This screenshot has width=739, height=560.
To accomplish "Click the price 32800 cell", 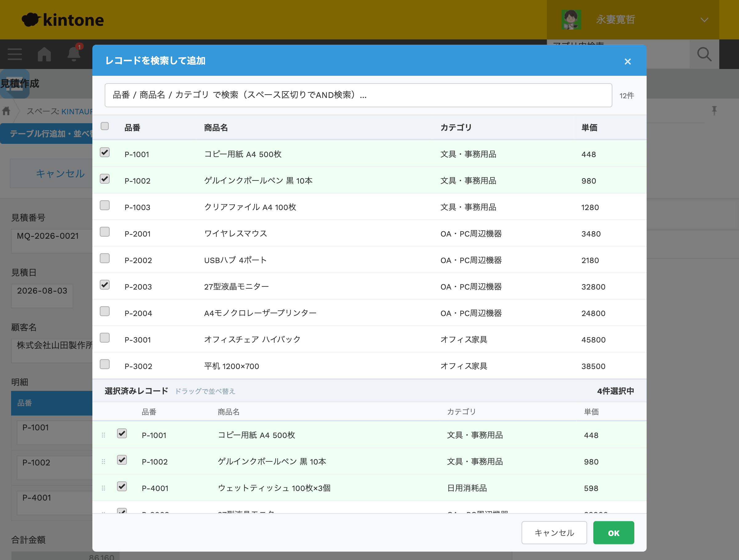I will point(593,287).
